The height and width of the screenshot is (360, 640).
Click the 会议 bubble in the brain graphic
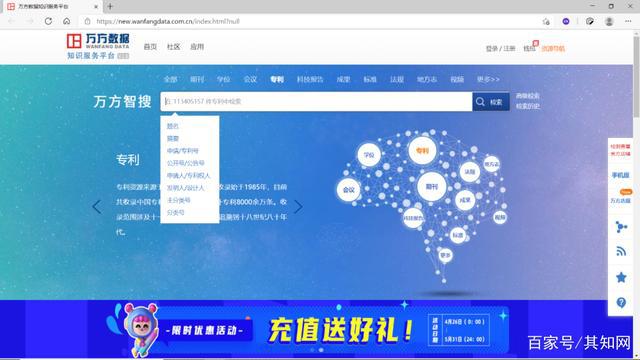click(349, 190)
